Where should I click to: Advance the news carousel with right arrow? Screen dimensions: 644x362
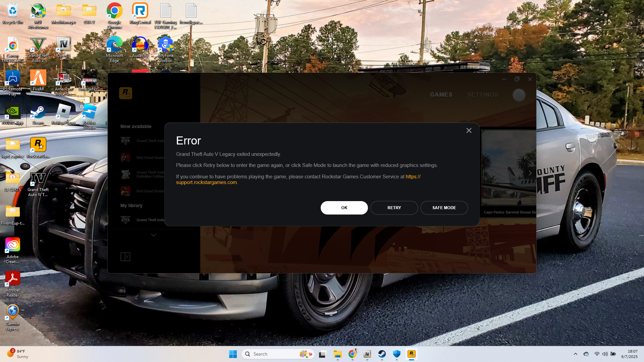click(530, 173)
